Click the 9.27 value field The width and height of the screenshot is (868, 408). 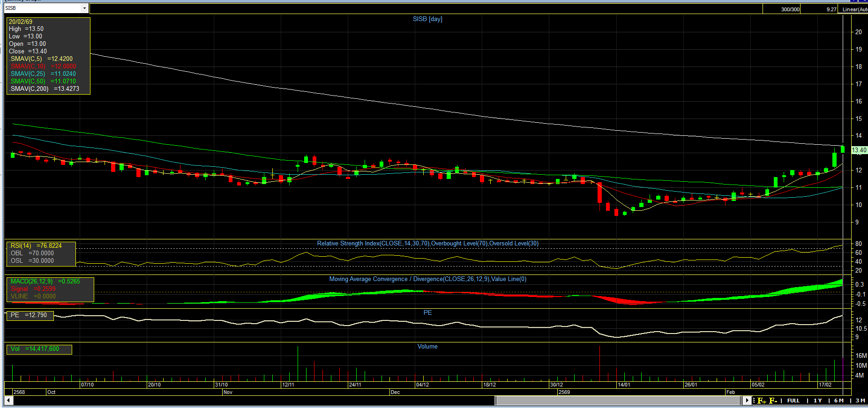(819, 9)
